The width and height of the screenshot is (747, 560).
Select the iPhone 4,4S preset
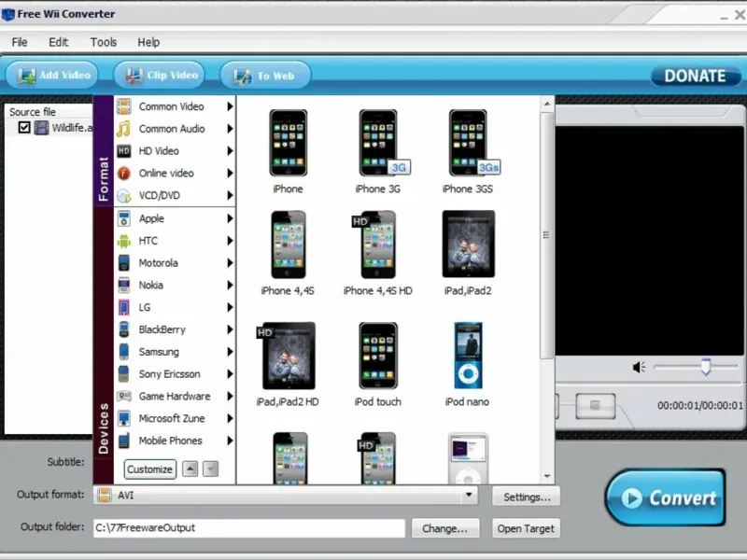click(288, 245)
